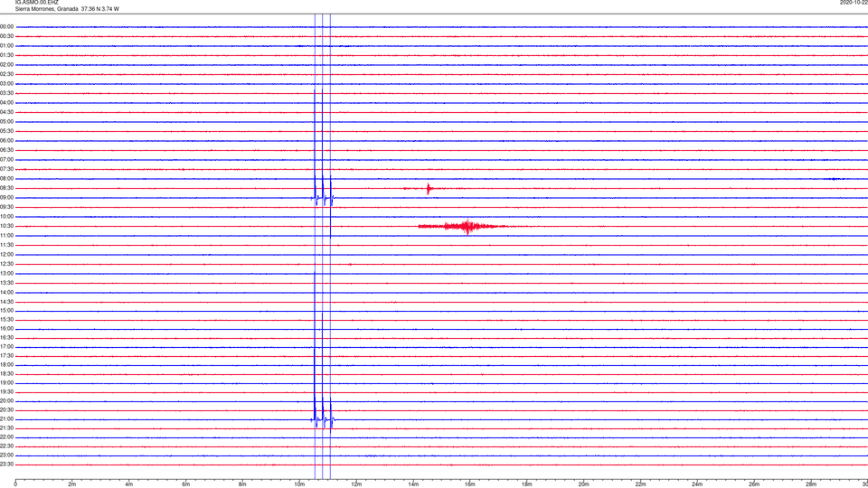Viewport: 868px width, 488px height.
Task: Select the 03:30 trace time label
Action: coord(6,93)
